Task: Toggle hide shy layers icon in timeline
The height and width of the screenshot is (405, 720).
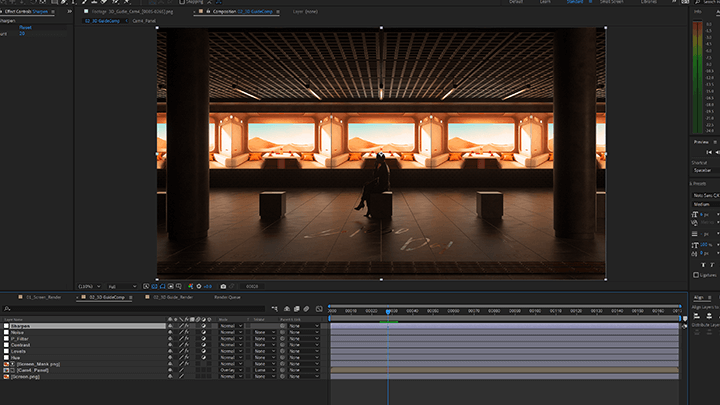Action: pyautogui.click(x=287, y=309)
